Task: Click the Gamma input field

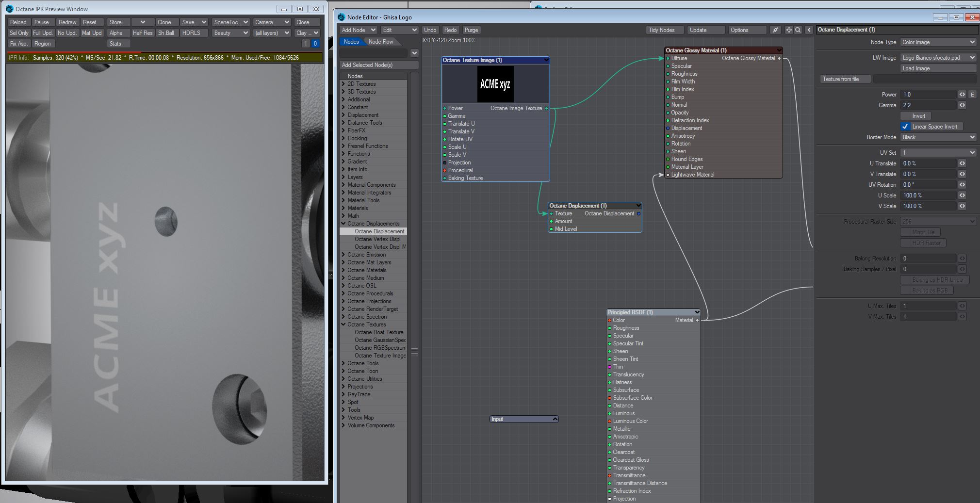Action: tap(928, 105)
